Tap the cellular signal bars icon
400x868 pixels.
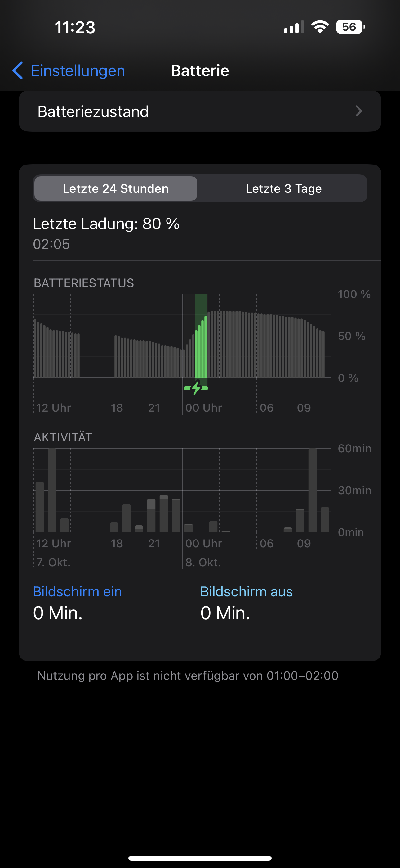pos(294,27)
